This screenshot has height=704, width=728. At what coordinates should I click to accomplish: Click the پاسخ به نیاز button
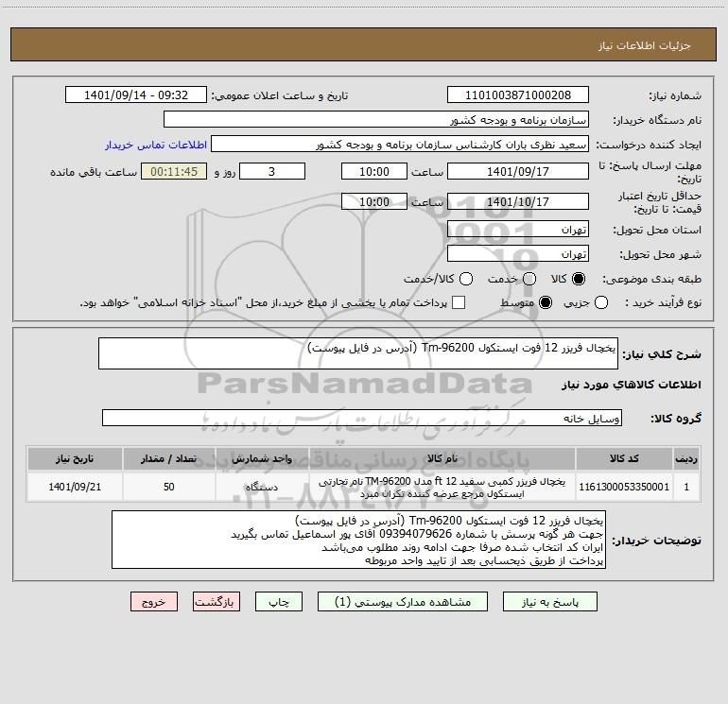(550, 602)
